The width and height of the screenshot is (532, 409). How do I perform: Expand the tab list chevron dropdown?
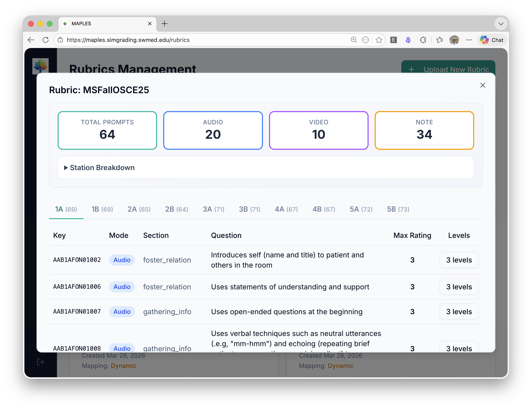click(x=501, y=24)
